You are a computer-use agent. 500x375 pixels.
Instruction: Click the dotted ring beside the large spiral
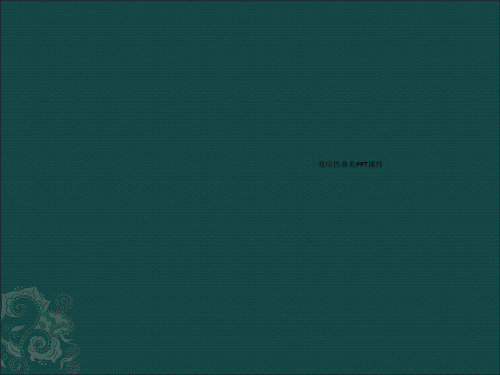(x=72, y=351)
